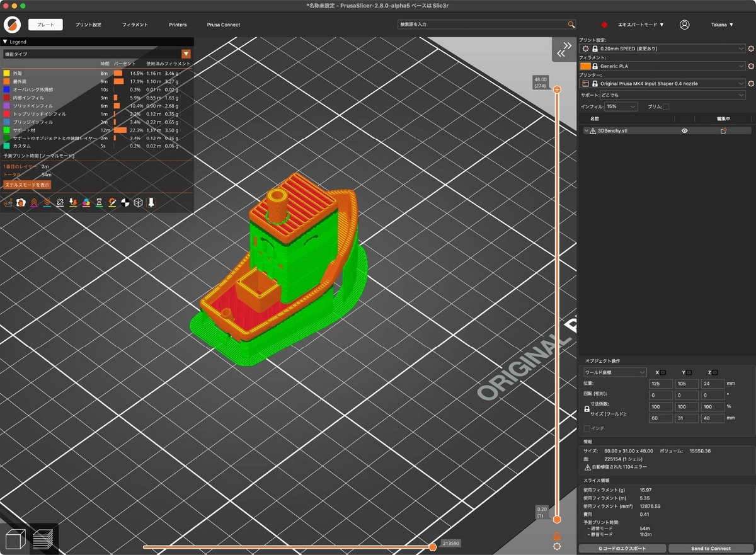The width and height of the screenshot is (756, 555).
Task: Toggle wipe moves icon in legend toolbar
Action: 21,202
